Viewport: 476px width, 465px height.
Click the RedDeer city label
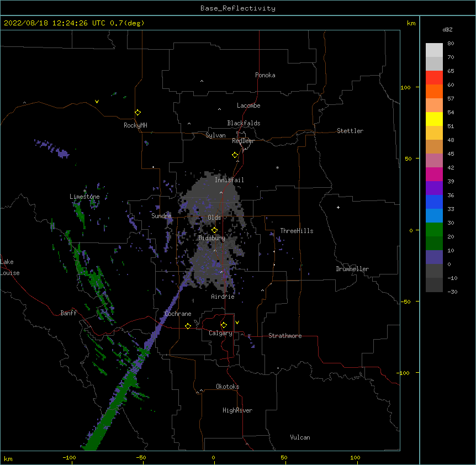(x=243, y=141)
